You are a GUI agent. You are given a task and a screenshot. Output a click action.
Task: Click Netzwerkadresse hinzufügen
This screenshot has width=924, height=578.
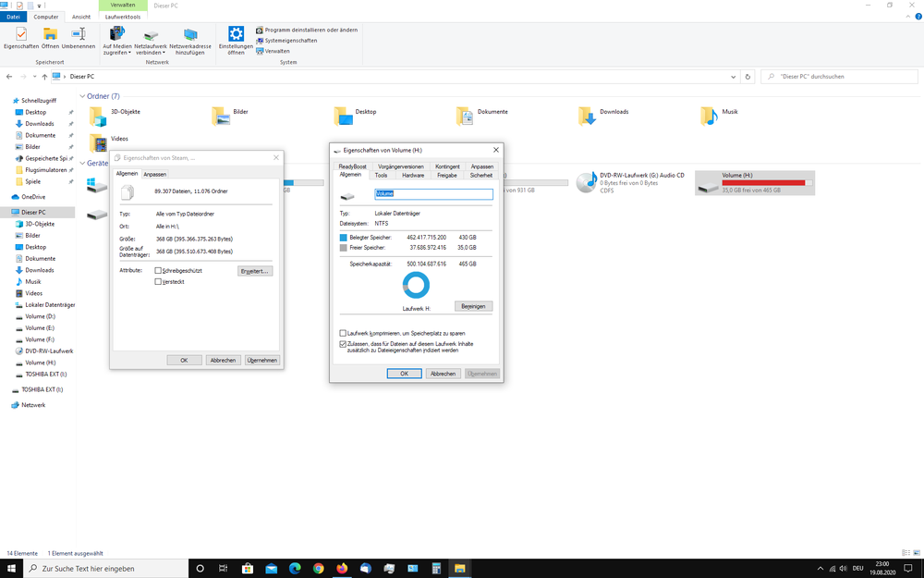(x=191, y=37)
